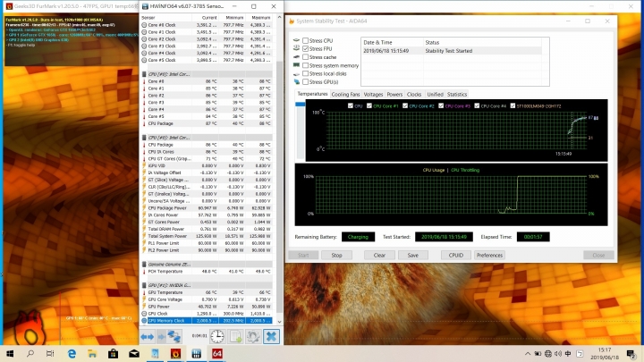Click the HWiNFO scrollbar down arrow
The image size is (644, 362).
point(279,322)
